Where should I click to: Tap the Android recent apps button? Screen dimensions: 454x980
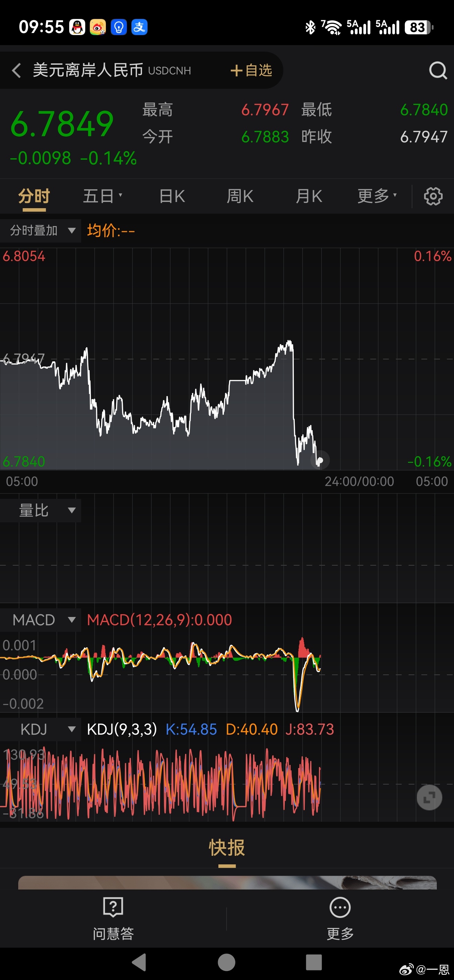coord(314,962)
